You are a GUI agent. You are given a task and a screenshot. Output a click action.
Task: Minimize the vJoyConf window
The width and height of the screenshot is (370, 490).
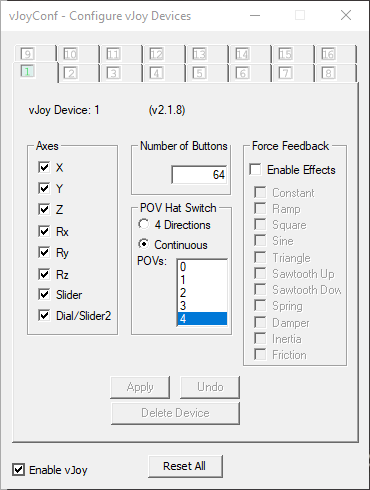point(255,15)
